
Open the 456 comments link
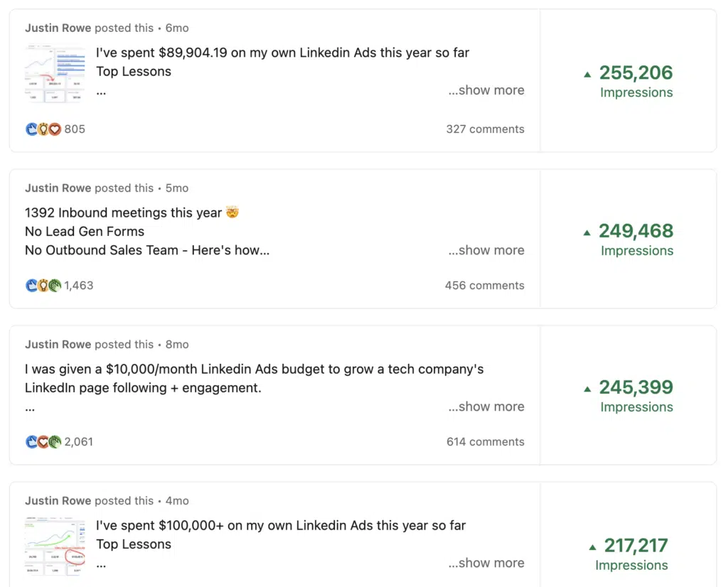485,286
